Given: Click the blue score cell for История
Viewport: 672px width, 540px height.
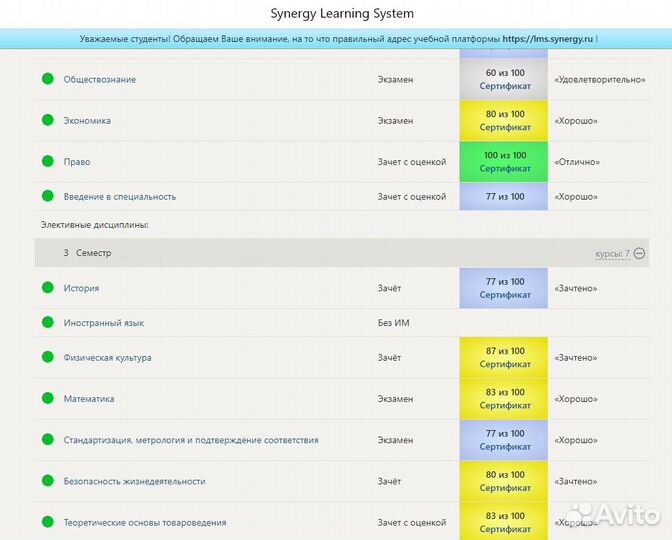Looking at the screenshot, I should point(505,288).
